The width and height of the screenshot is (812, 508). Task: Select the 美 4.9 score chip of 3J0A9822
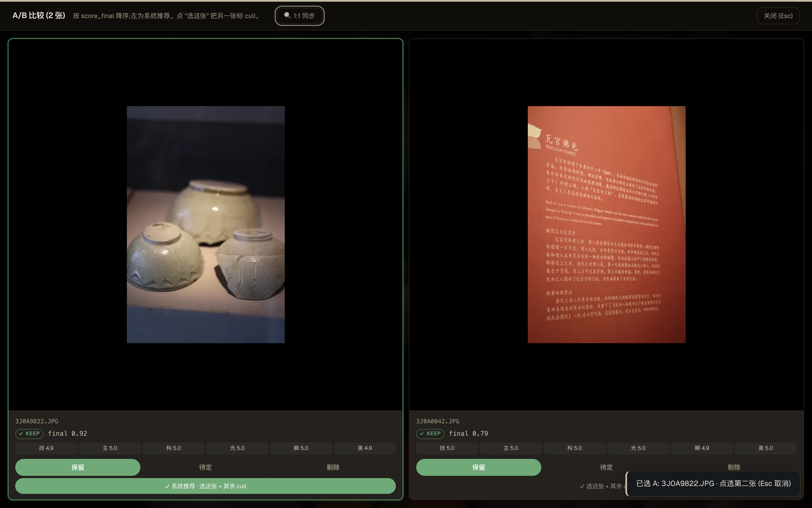[x=365, y=448]
